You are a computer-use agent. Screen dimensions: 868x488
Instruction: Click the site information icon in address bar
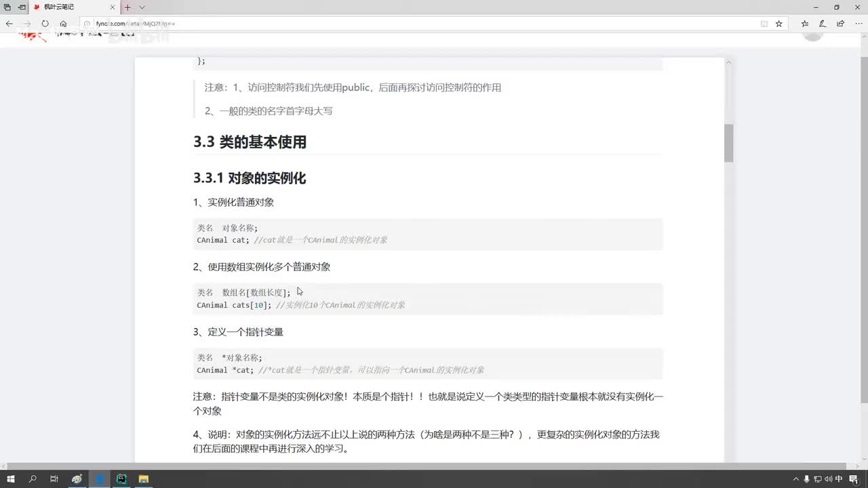(x=88, y=23)
